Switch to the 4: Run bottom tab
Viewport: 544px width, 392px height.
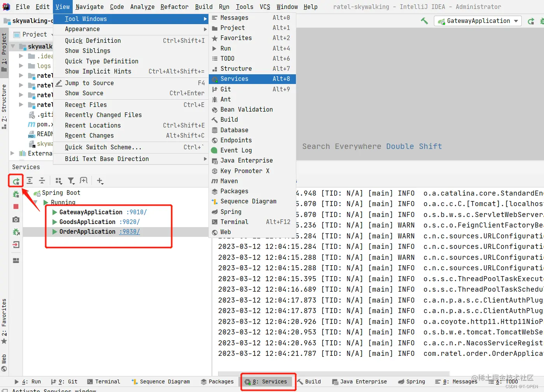[x=27, y=381]
